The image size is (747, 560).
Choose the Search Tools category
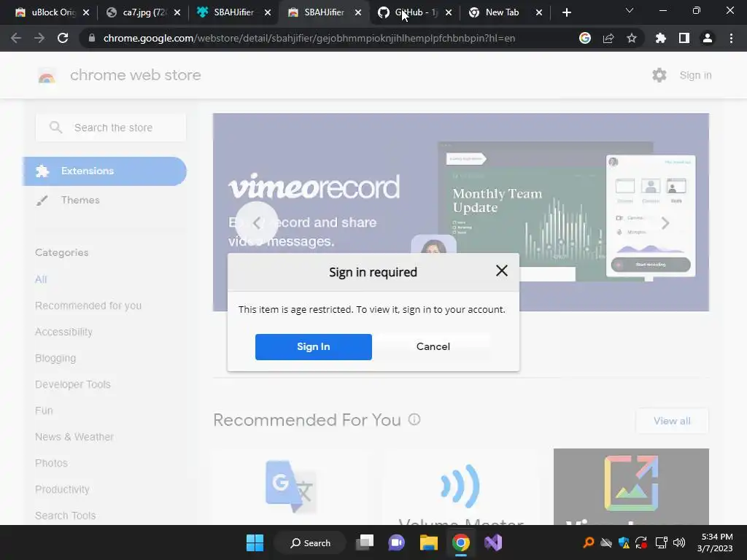65,516
